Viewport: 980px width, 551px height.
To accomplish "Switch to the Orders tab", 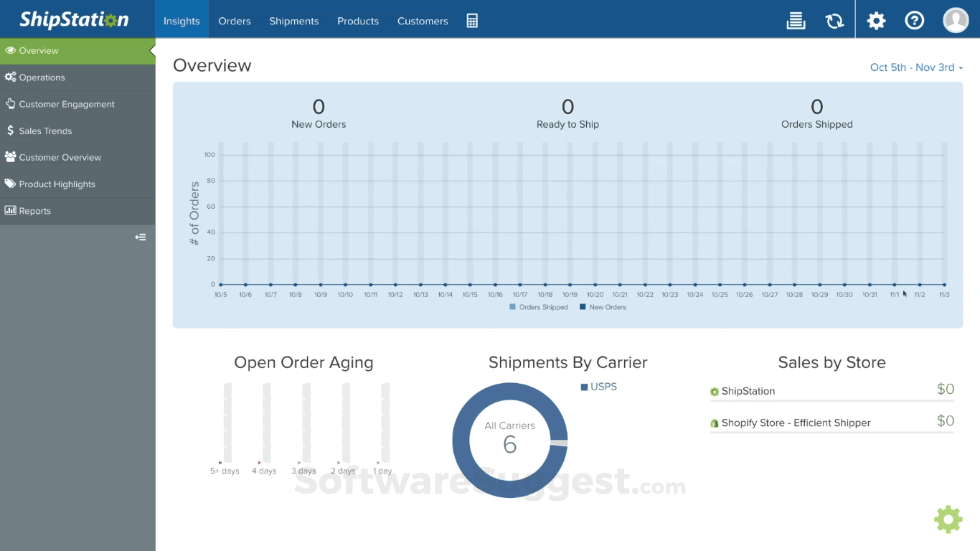I will 234,21.
